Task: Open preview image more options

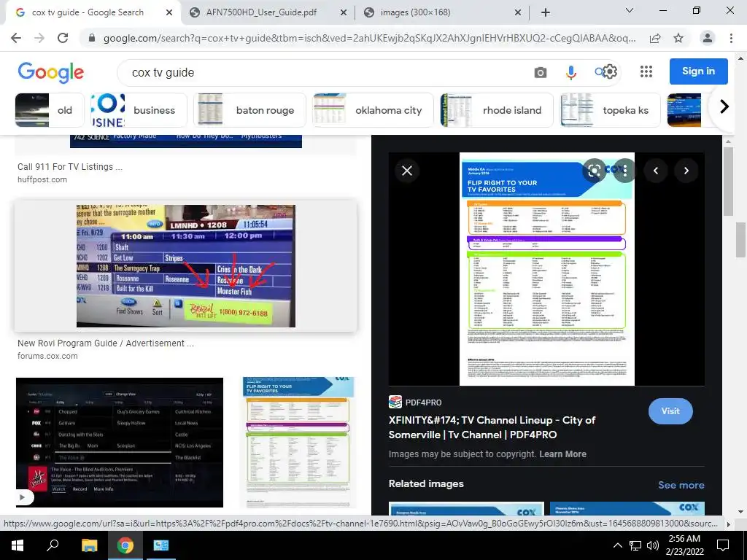Action: (x=624, y=171)
